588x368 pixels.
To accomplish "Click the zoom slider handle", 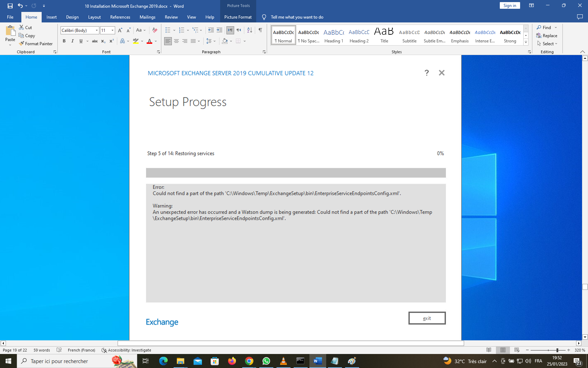I will 557,350.
